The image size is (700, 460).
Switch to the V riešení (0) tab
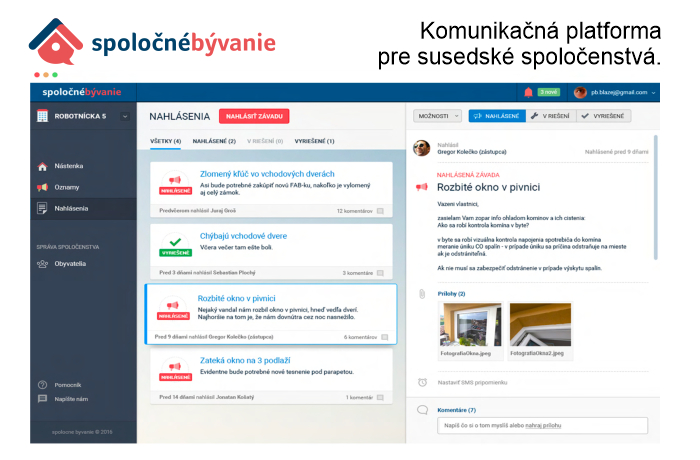(x=265, y=141)
